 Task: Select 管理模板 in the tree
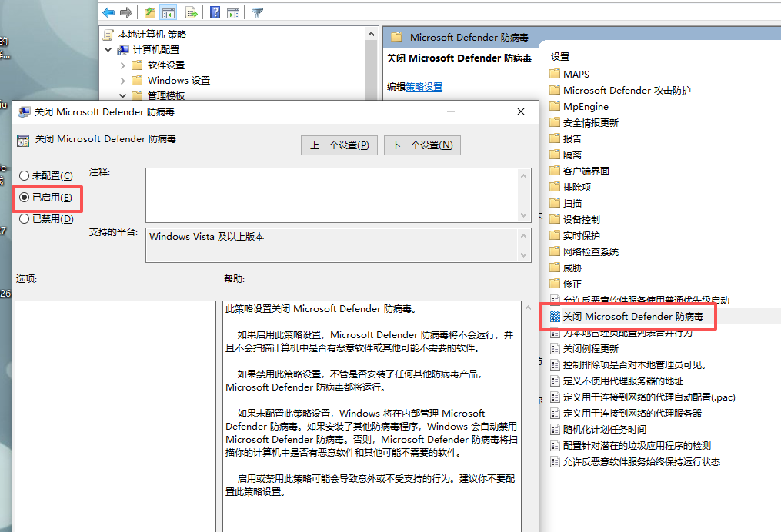point(166,95)
